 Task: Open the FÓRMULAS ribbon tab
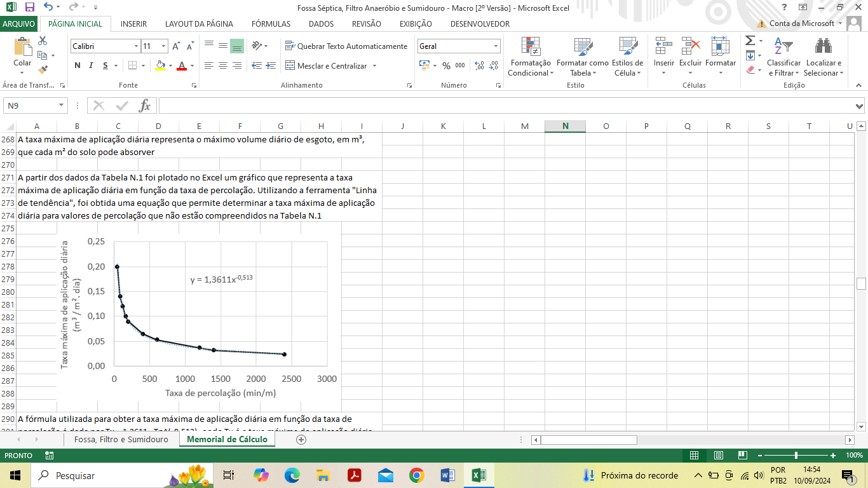271,24
